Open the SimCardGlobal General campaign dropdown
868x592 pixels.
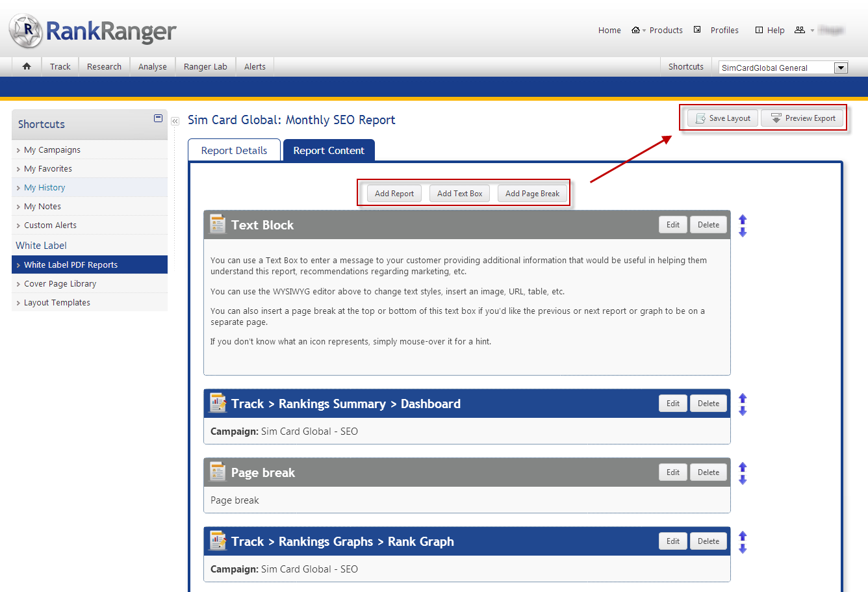click(841, 68)
